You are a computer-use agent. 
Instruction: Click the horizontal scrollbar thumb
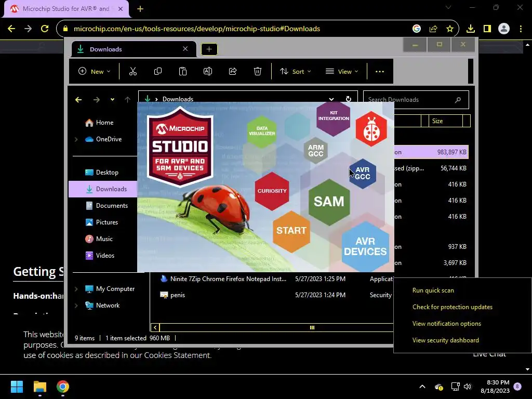click(312, 327)
